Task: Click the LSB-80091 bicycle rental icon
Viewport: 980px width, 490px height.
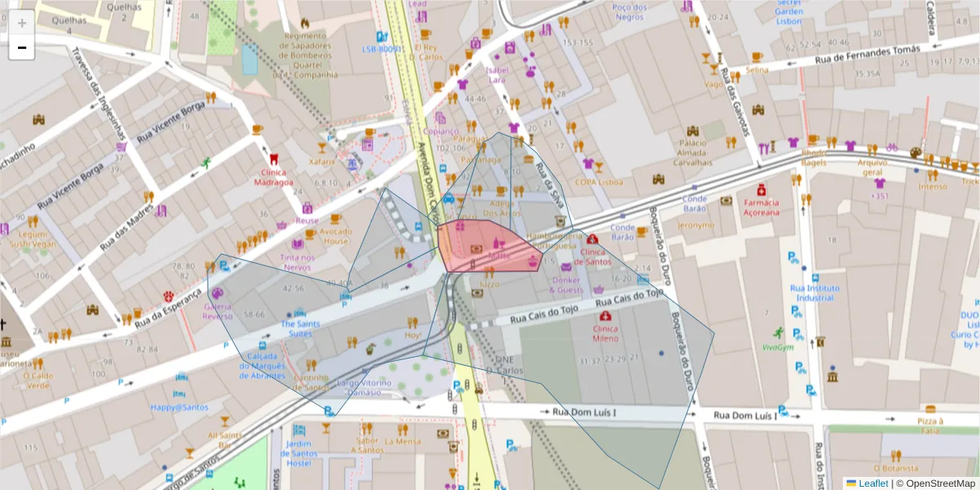Action: point(379,38)
